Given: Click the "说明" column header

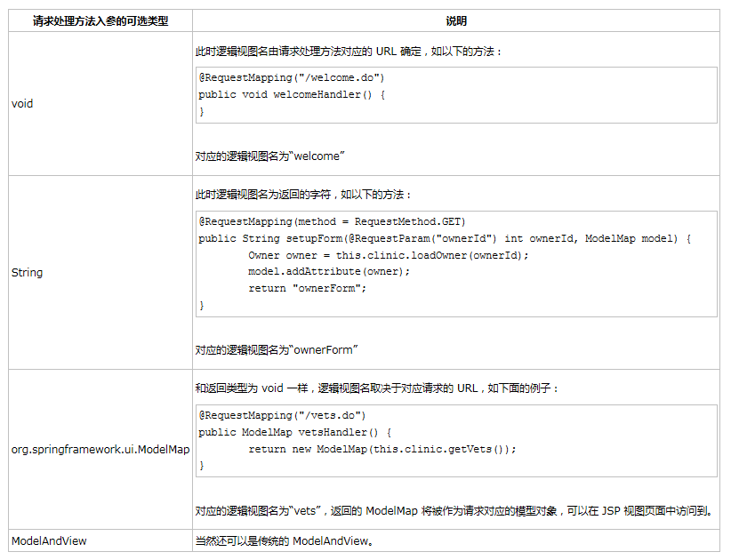Looking at the screenshot, I should click(x=455, y=20).
